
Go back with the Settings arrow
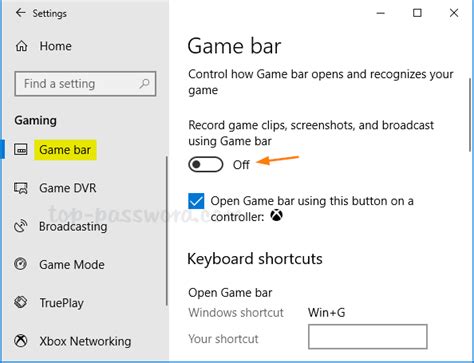click(x=21, y=13)
